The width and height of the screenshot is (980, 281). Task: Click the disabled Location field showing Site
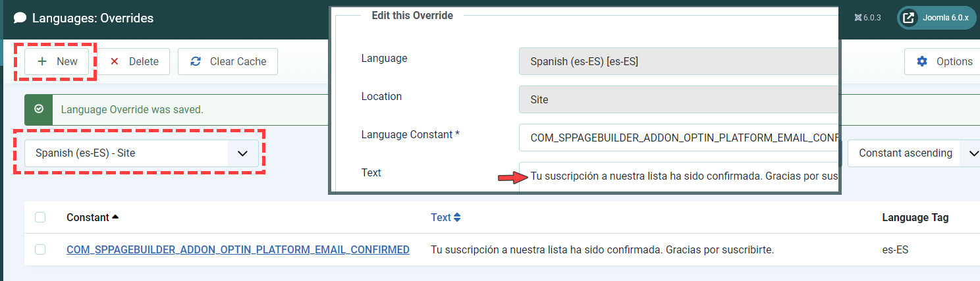click(678, 100)
